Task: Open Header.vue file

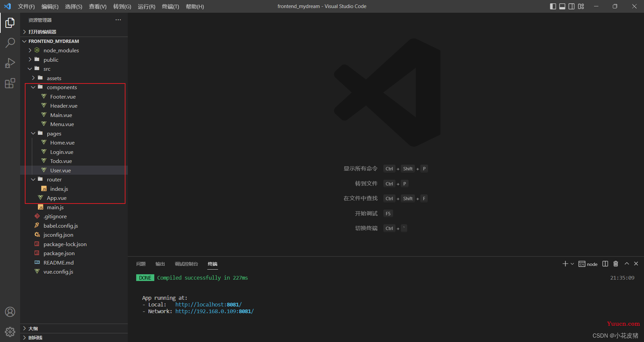Action: [x=74, y=106]
